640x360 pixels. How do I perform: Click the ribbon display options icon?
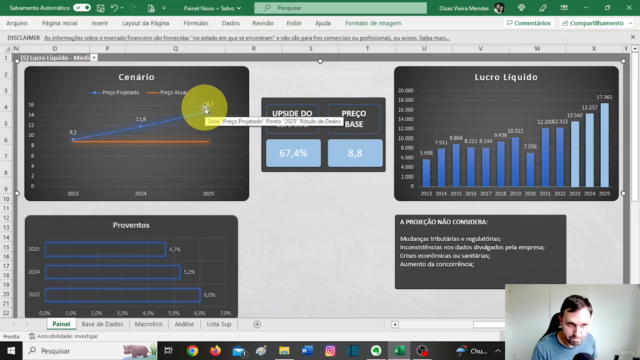click(x=564, y=8)
